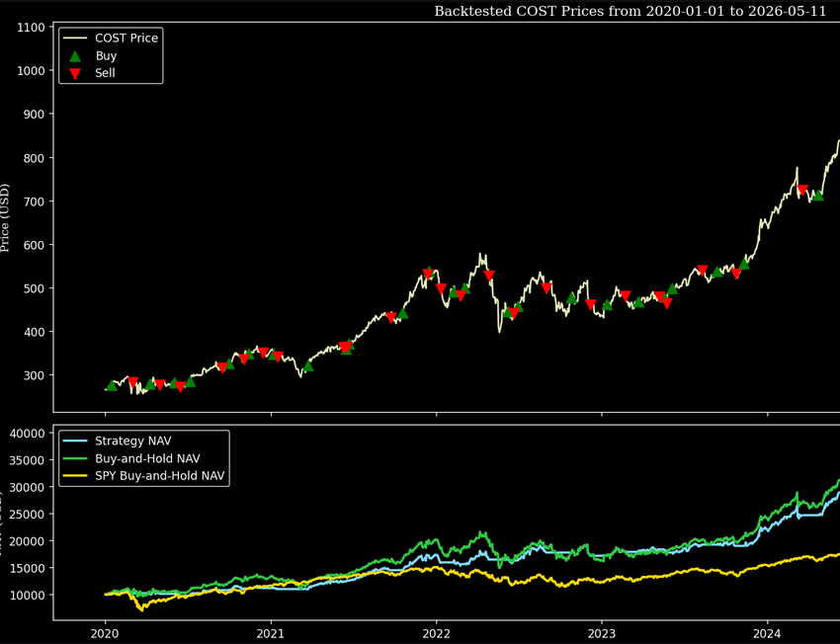Image resolution: width=840 pixels, height=644 pixels.
Task: Click the 2021 year label on x-axis
Action: pos(271,634)
